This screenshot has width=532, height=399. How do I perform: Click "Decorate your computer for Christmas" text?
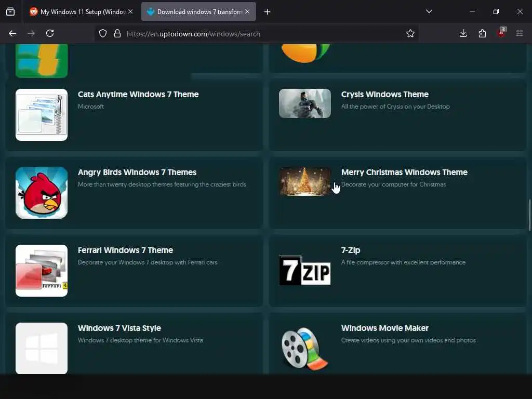[393, 184]
